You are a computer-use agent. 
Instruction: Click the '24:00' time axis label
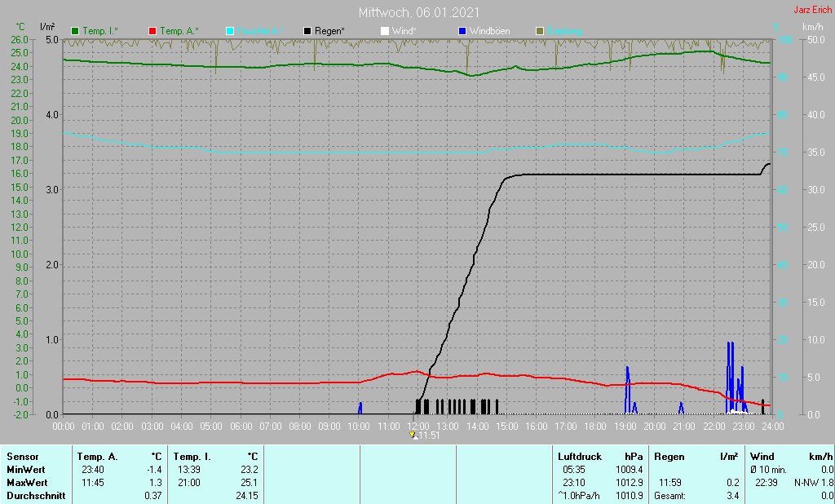coord(773,427)
